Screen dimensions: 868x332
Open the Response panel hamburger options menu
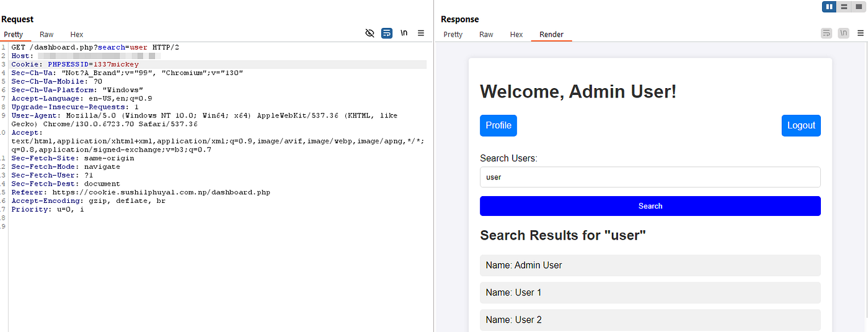(860, 34)
